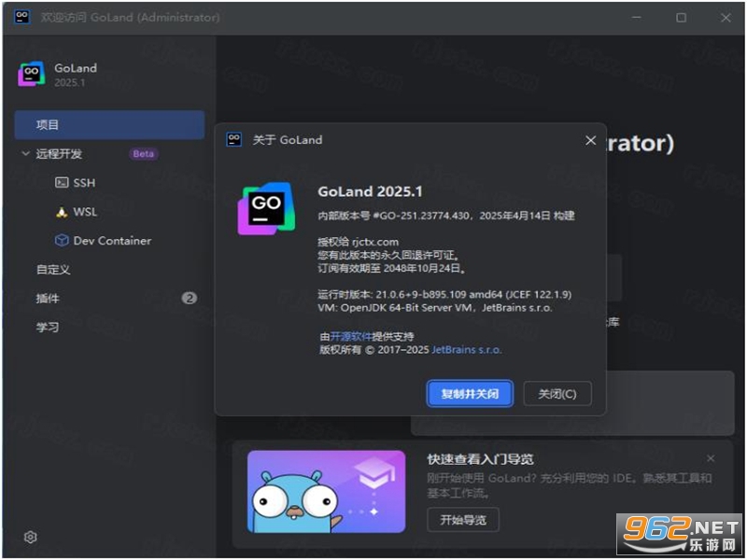Viewport: 747px width, 560px height.
Task: Close the 关于 GoLand dialog with X
Action: click(x=591, y=141)
